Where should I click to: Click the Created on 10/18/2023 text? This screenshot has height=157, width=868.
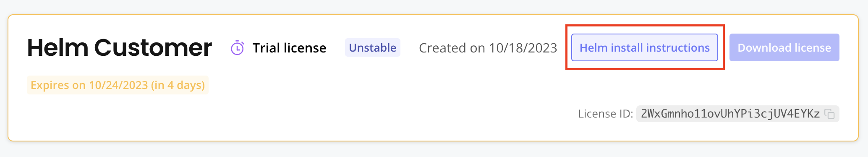point(488,48)
